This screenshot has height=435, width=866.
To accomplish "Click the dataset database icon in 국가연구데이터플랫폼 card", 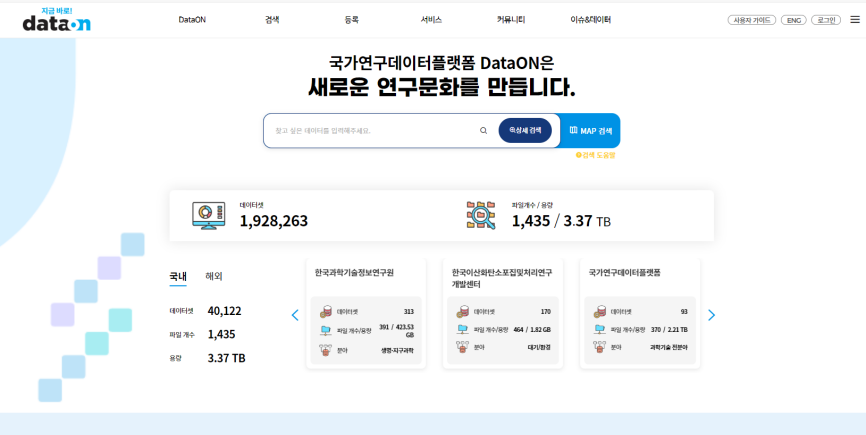I will pos(599,311).
